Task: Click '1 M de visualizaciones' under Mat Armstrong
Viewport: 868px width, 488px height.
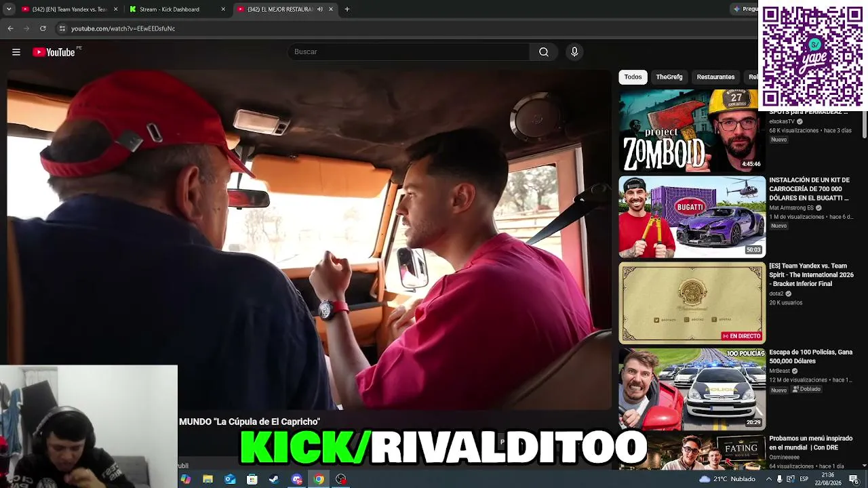Action: tap(797, 217)
